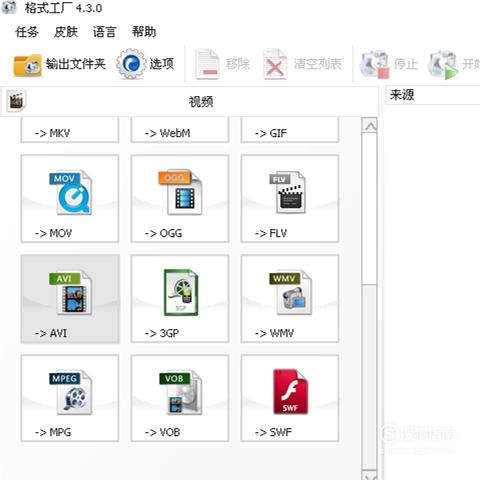Click the 输出文件夹 text label
Image resolution: width=480 pixels, height=480 pixels.
[76, 64]
